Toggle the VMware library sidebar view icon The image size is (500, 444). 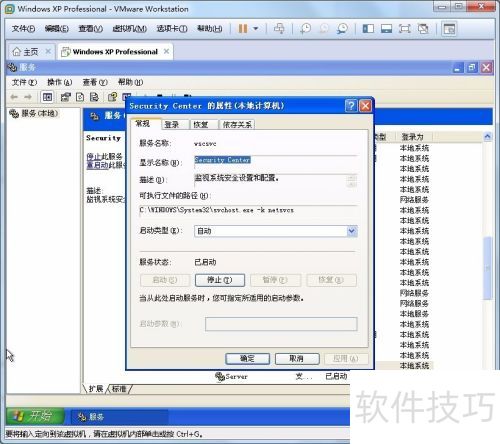tap(368, 29)
